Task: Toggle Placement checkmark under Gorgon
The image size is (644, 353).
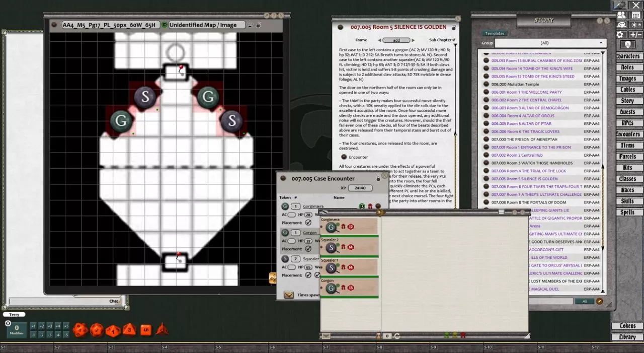Action: click(x=308, y=249)
